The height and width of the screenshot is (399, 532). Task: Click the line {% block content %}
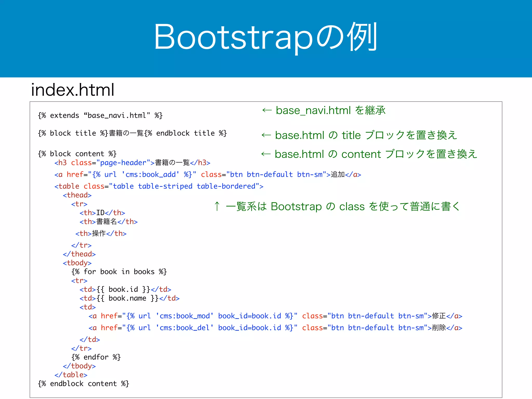[77, 154]
